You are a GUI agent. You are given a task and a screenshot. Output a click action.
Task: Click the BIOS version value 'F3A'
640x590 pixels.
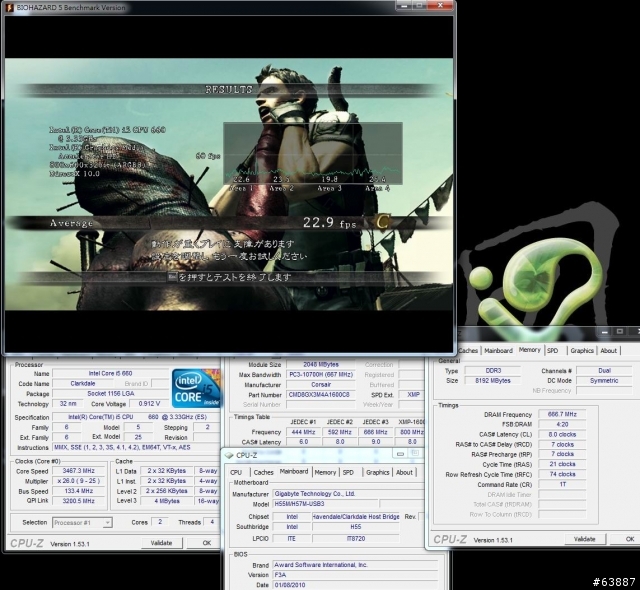click(x=355, y=575)
